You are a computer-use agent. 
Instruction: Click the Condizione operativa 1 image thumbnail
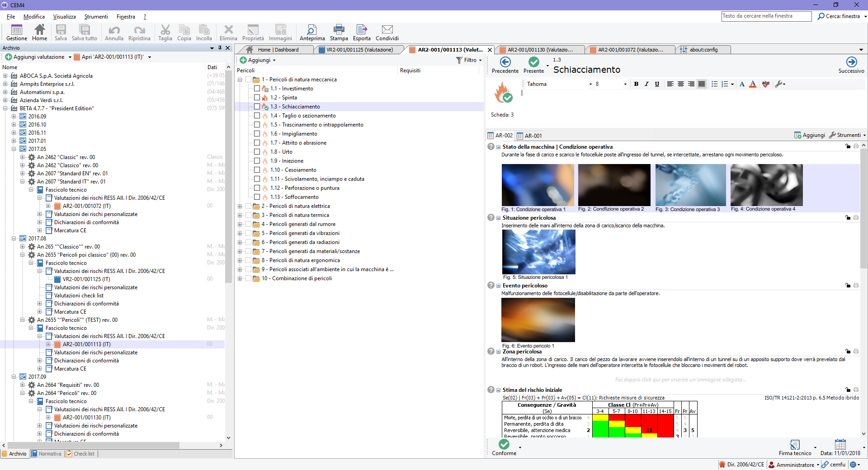(x=538, y=185)
